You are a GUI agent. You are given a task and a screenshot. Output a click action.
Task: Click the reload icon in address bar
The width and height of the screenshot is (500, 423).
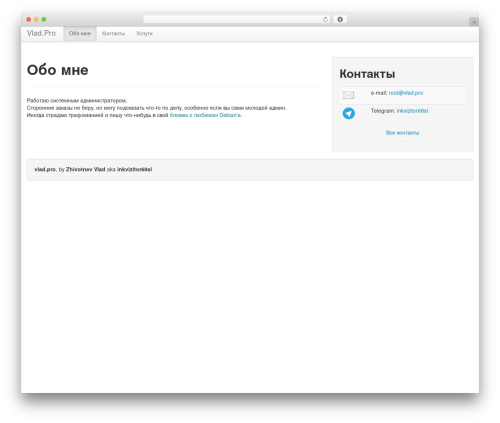click(x=325, y=20)
